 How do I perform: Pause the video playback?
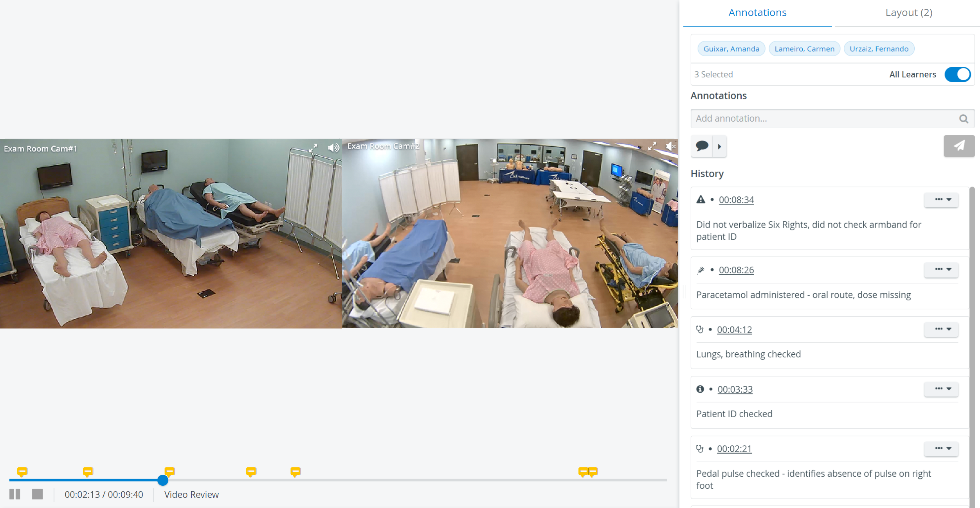pyautogui.click(x=15, y=494)
